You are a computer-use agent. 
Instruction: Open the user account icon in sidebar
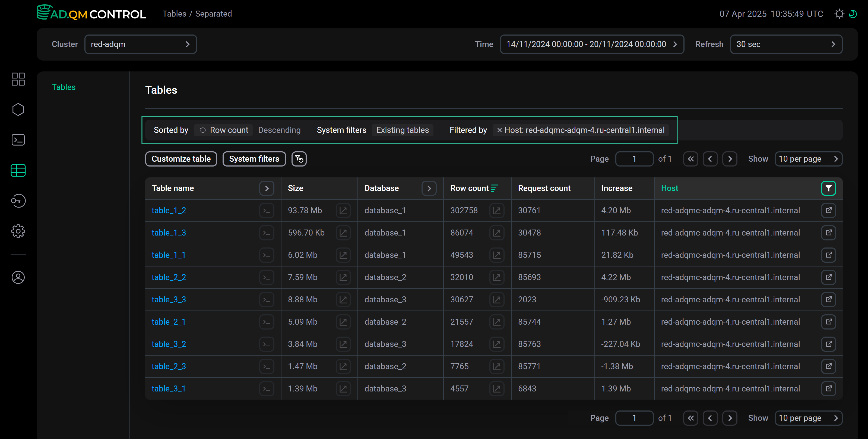tap(18, 277)
